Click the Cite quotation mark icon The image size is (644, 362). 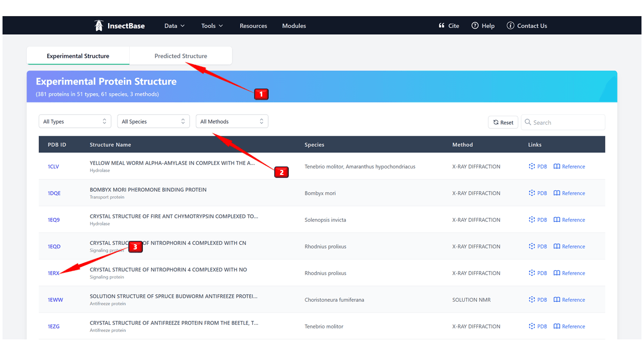(442, 26)
